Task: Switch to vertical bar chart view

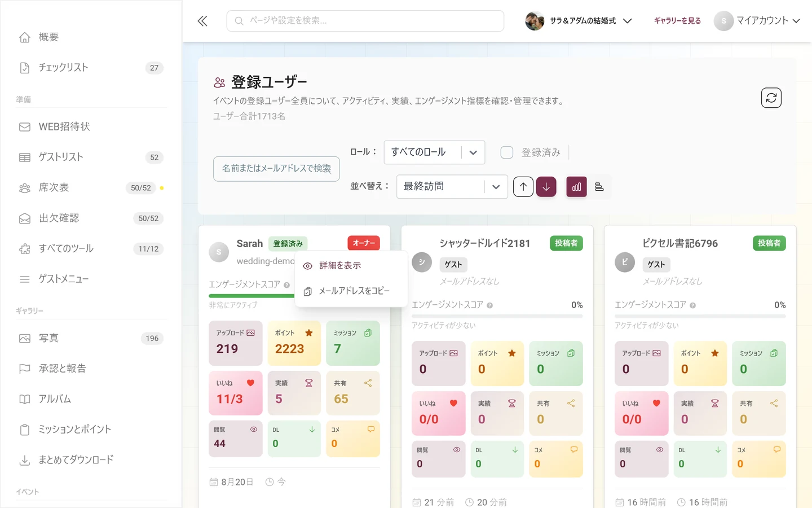Action: [x=576, y=187]
